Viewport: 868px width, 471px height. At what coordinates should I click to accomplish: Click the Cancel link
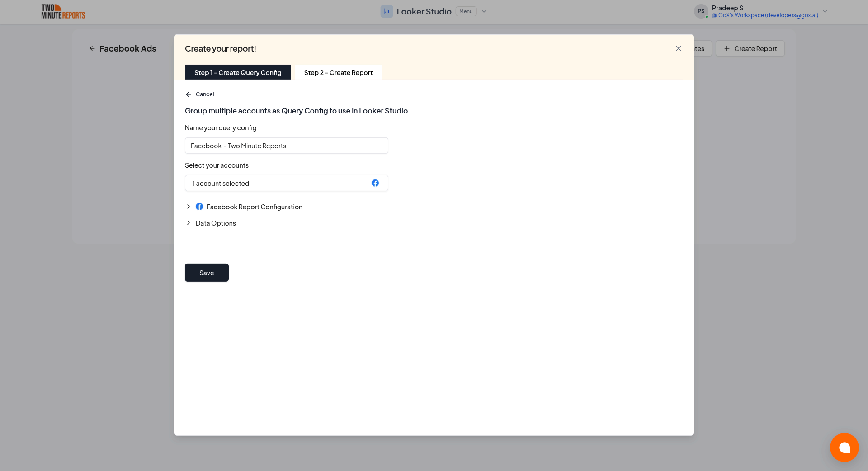pos(204,94)
